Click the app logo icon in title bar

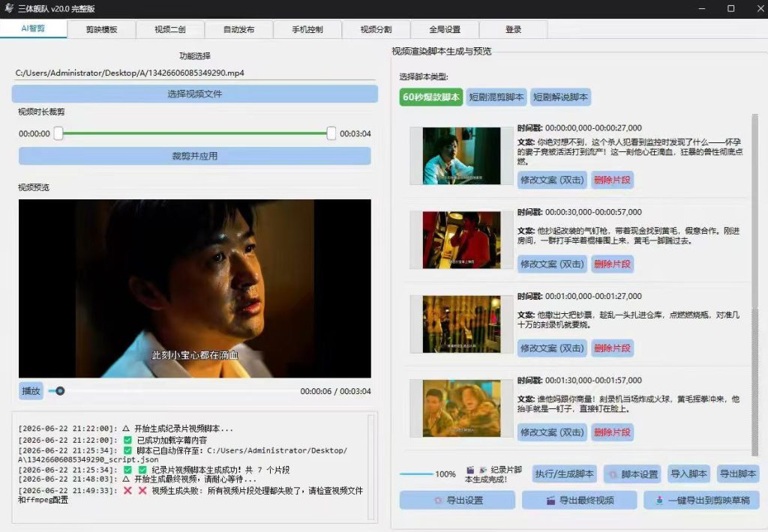[x=9, y=7]
